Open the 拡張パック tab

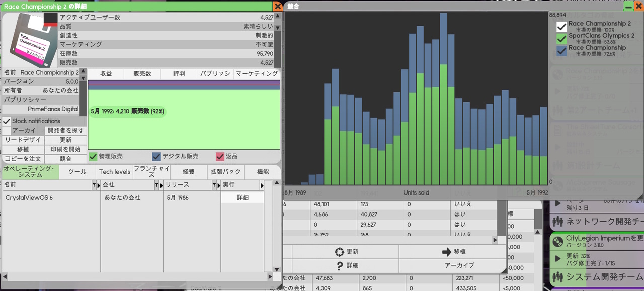[225, 172]
